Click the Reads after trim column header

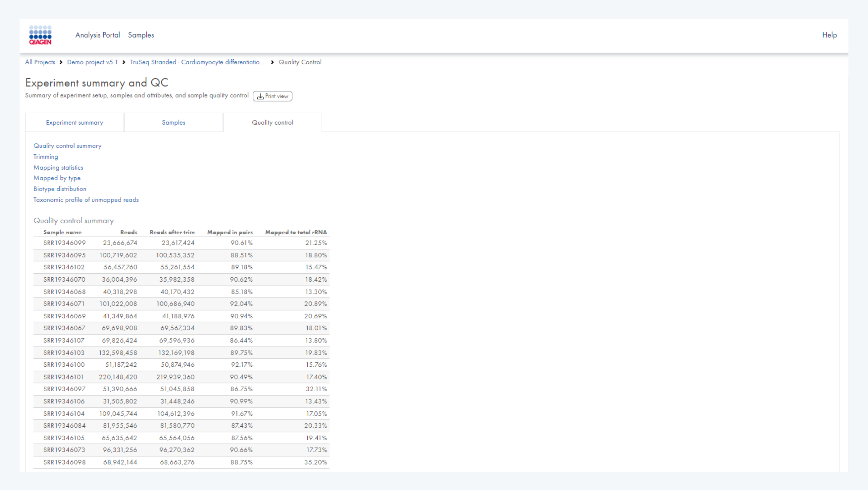coord(172,232)
